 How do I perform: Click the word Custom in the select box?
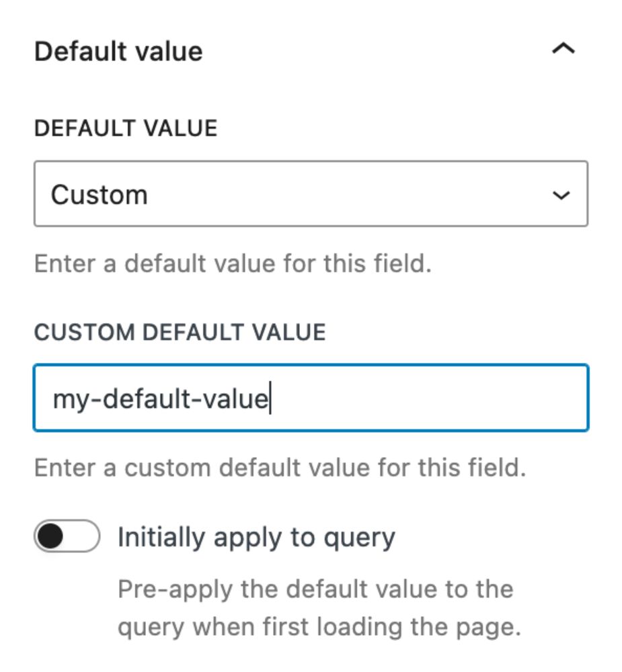[99, 195]
